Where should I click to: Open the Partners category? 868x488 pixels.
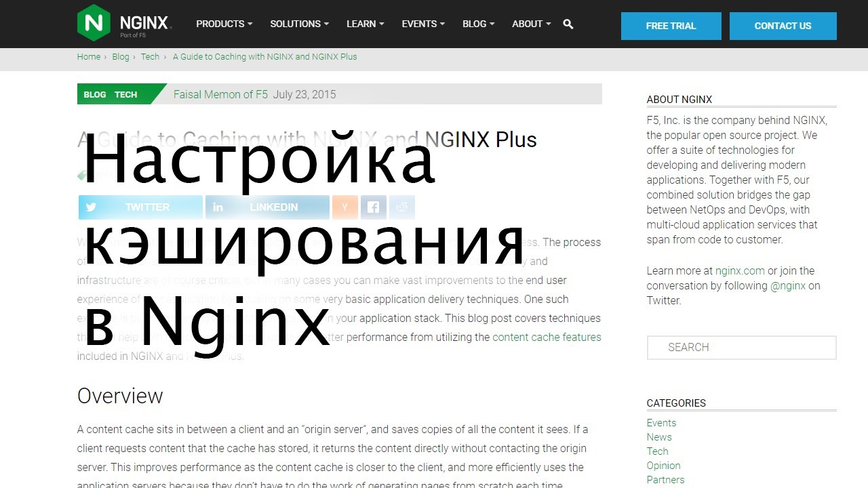pos(665,480)
